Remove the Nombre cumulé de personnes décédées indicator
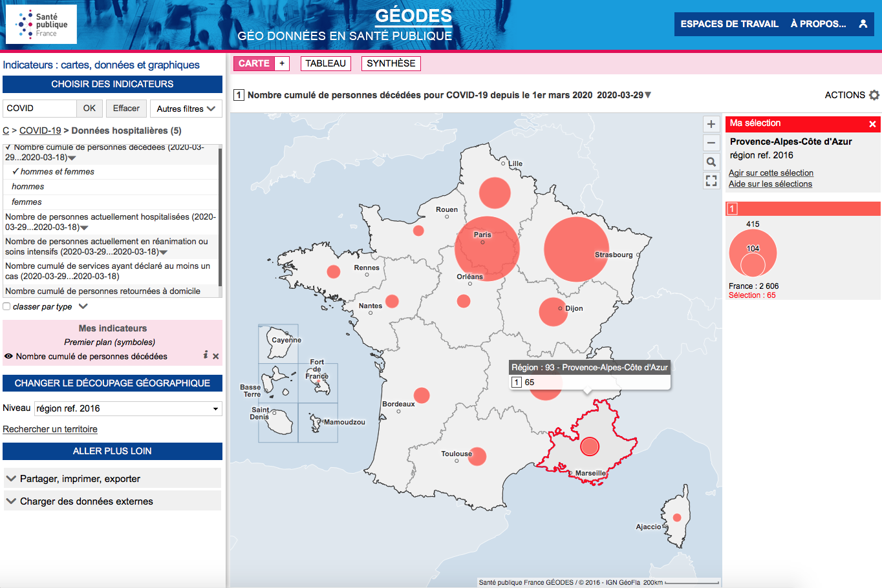This screenshot has height=588, width=882. pyautogui.click(x=216, y=356)
